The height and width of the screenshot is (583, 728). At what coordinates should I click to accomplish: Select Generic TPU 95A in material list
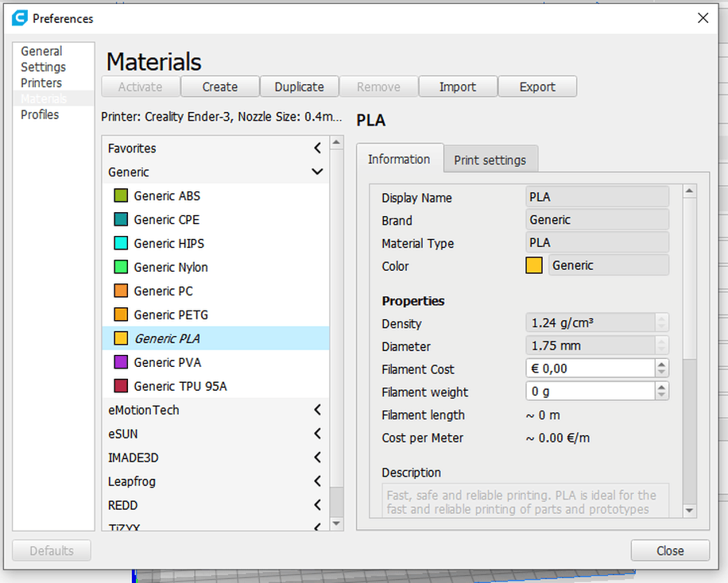click(x=215, y=386)
